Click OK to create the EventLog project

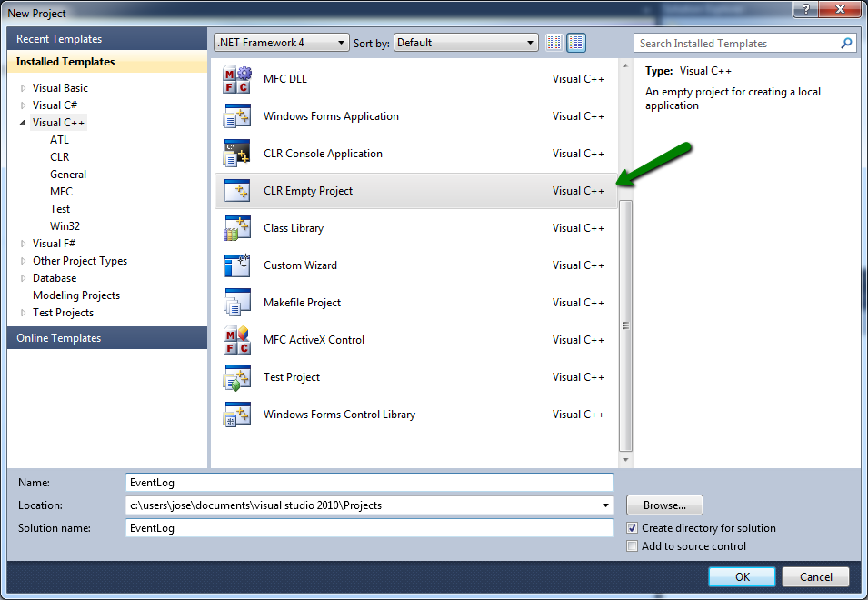[742, 576]
